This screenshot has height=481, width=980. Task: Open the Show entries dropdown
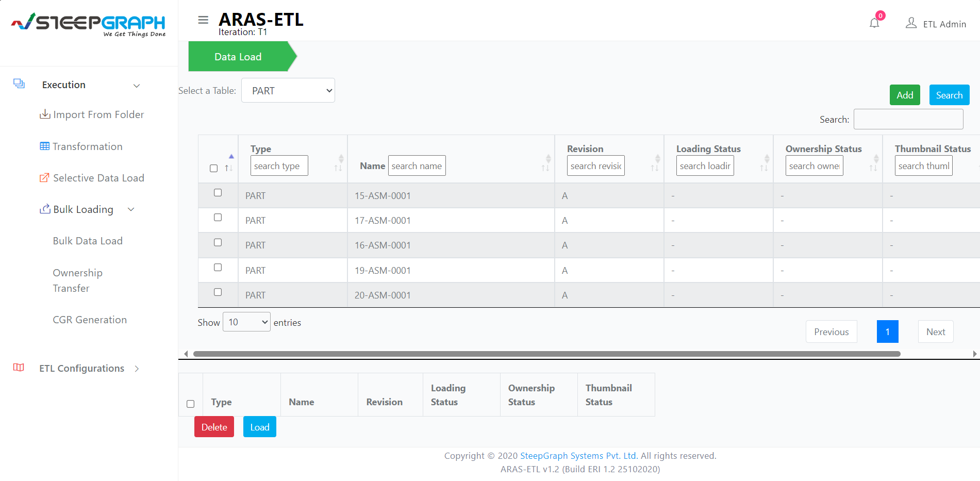coord(246,321)
